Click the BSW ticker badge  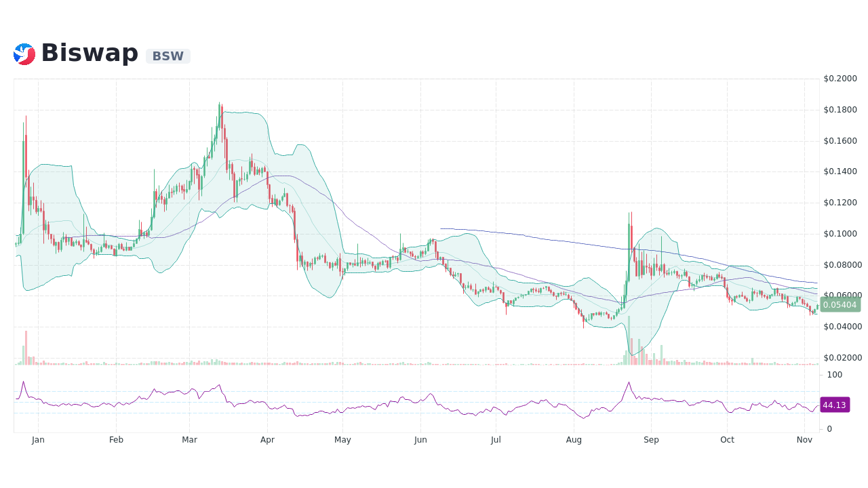(x=168, y=56)
